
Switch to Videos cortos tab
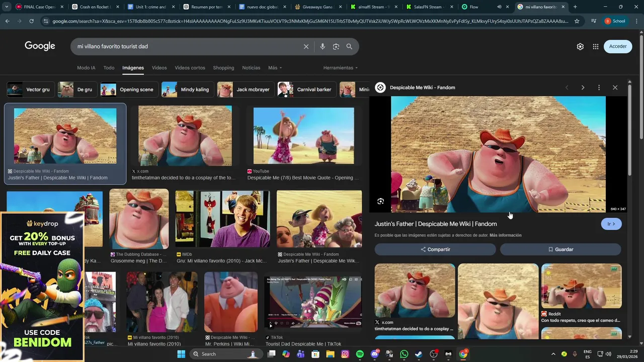[x=190, y=68]
